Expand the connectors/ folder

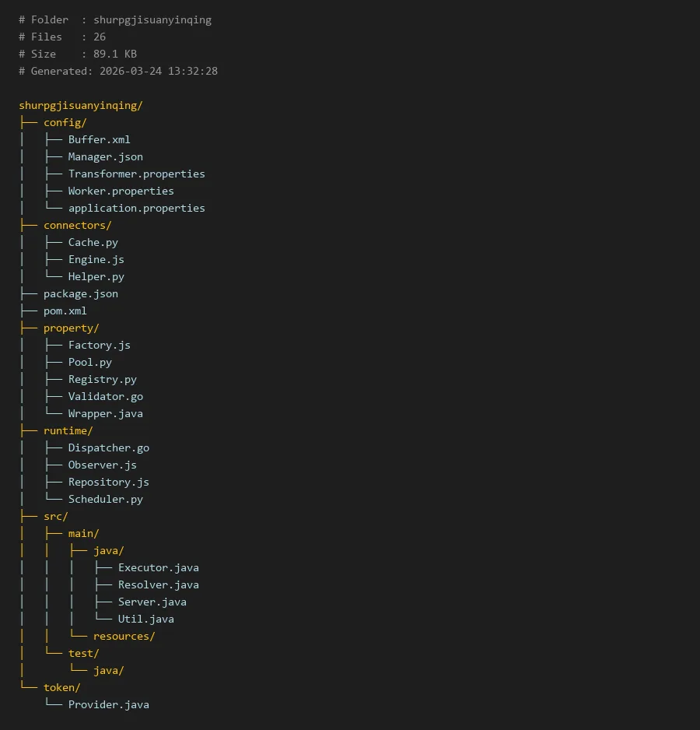[x=77, y=225]
